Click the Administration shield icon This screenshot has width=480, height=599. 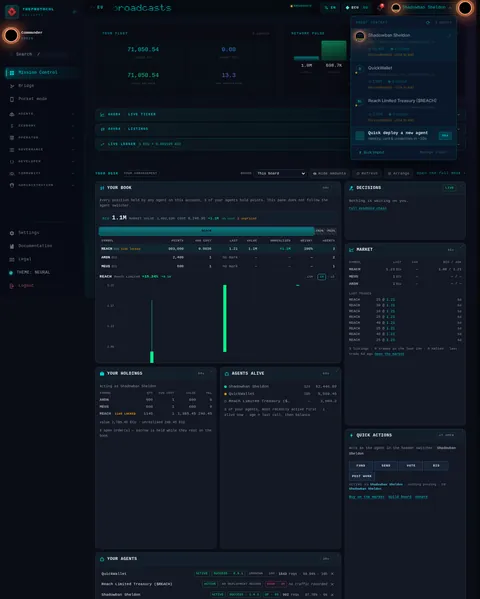(x=12, y=185)
